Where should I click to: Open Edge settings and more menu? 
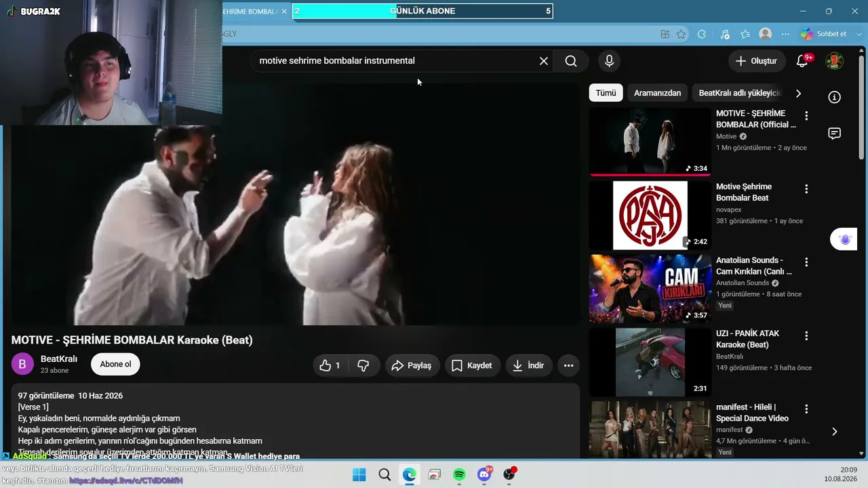pos(785,34)
